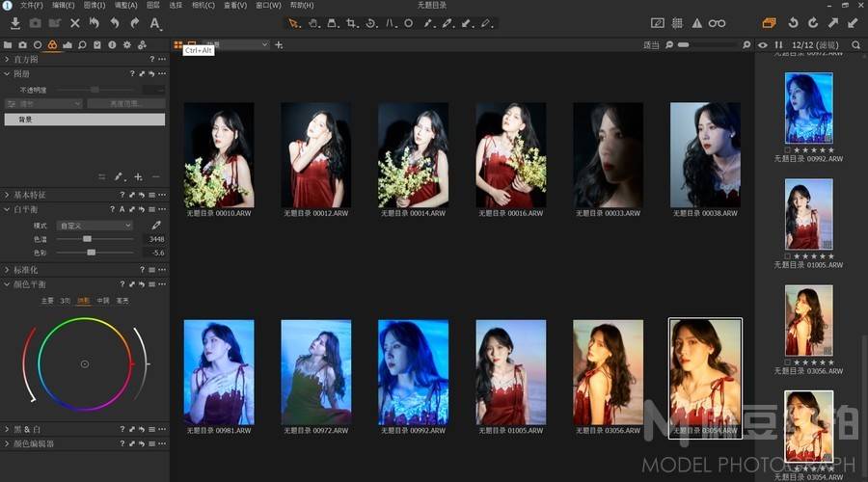The height and width of the screenshot is (482, 868).
Task: Switch browser to grid view icon
Action: pos(178,44)
